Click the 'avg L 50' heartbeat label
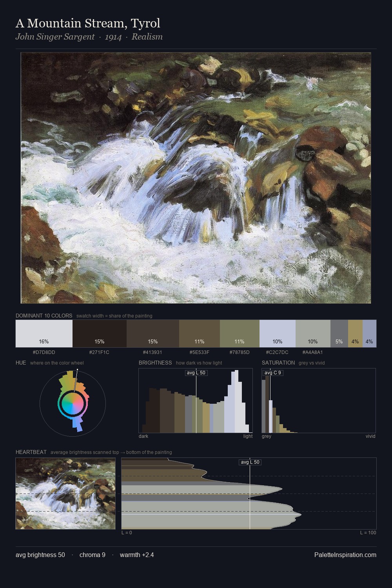392x588 pixels. tap(250, 462)
